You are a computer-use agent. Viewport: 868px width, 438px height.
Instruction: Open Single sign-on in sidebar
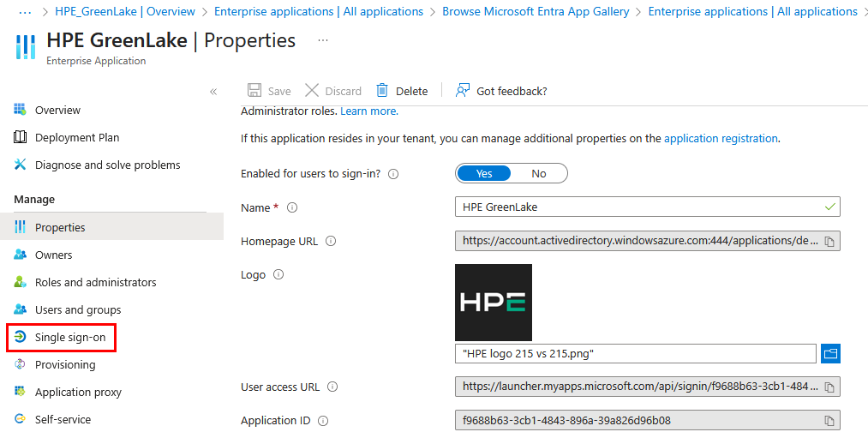pos(70,338)
